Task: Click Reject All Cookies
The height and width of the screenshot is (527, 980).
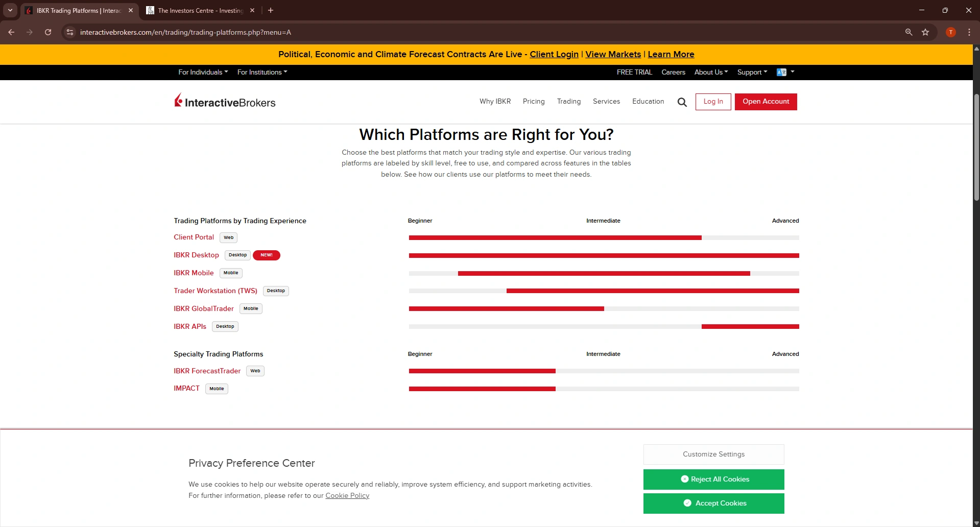Action: click(x=713, y=480)
